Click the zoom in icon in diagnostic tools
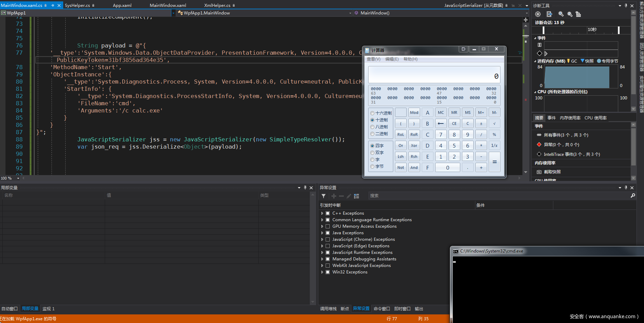Viewport: 644px width, 323px height. pos(561,14)
